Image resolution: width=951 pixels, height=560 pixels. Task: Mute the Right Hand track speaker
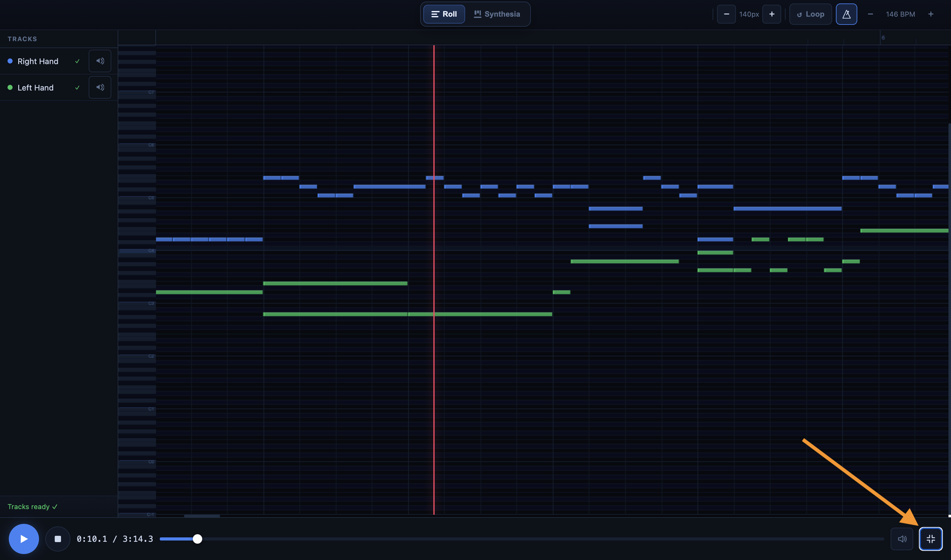pyautogui.click(x=100, y=61)
